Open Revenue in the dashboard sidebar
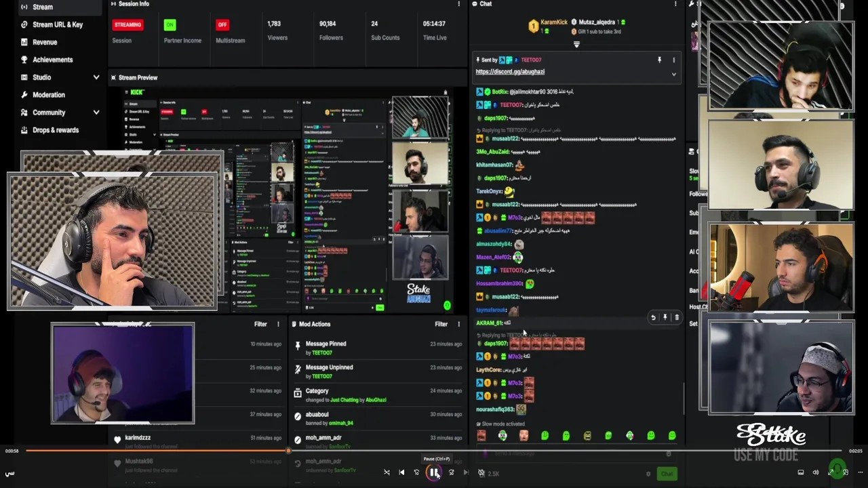 point(45,42)
